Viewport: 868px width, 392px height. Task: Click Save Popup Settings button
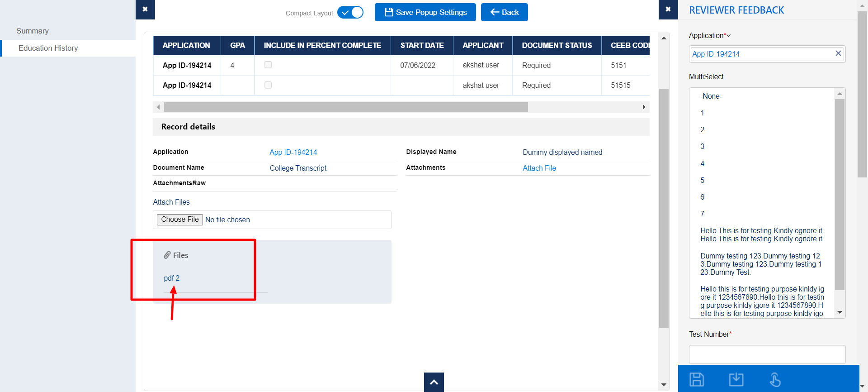click(425, 12)
